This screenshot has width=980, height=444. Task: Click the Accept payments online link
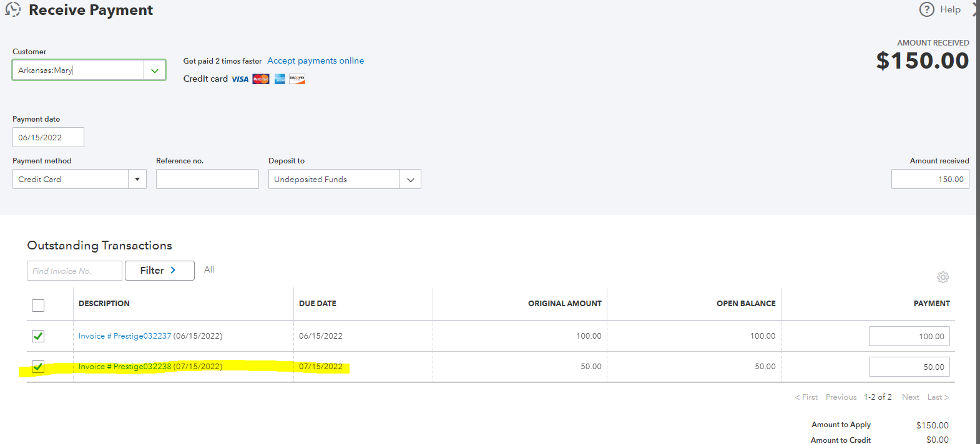[x=316, y=60]
